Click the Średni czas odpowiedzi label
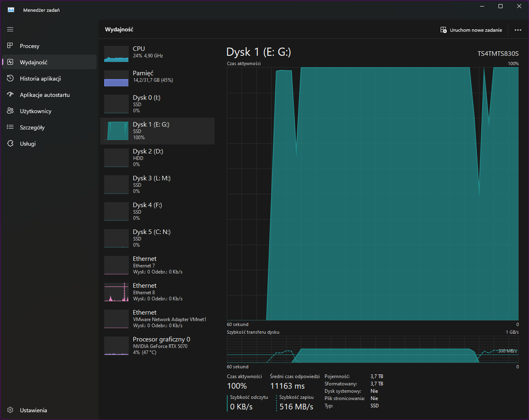This screenshot has height=420, width=529. tap(295, 376)
